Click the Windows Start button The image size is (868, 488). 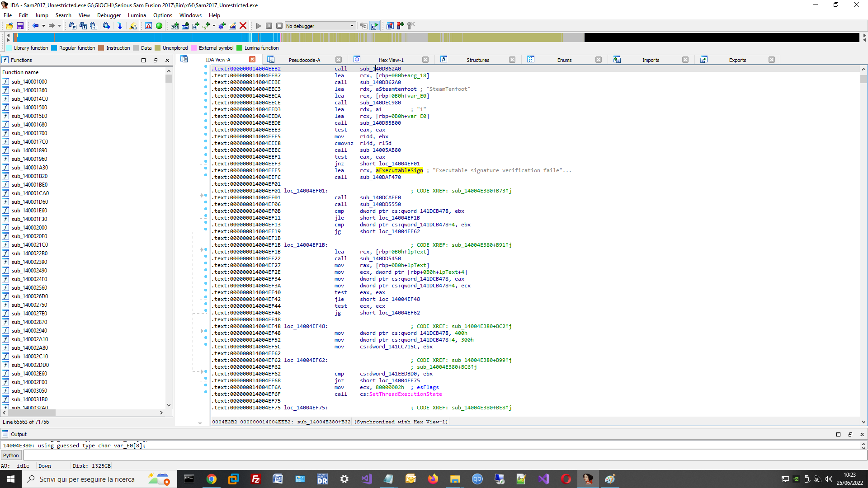tap(11, 479)
